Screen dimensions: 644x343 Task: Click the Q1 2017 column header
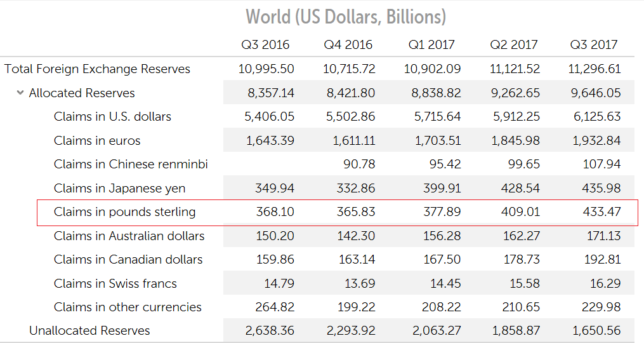point(432,45)
